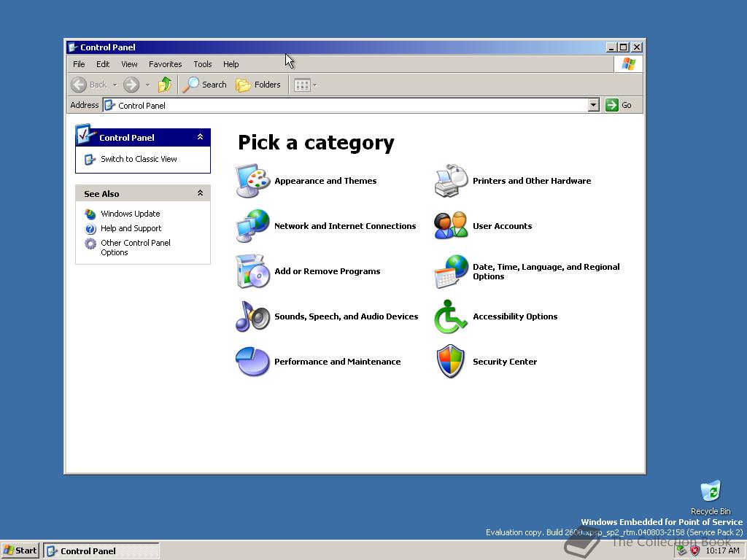Collapse the See Also sidebar section

point(200,192)
